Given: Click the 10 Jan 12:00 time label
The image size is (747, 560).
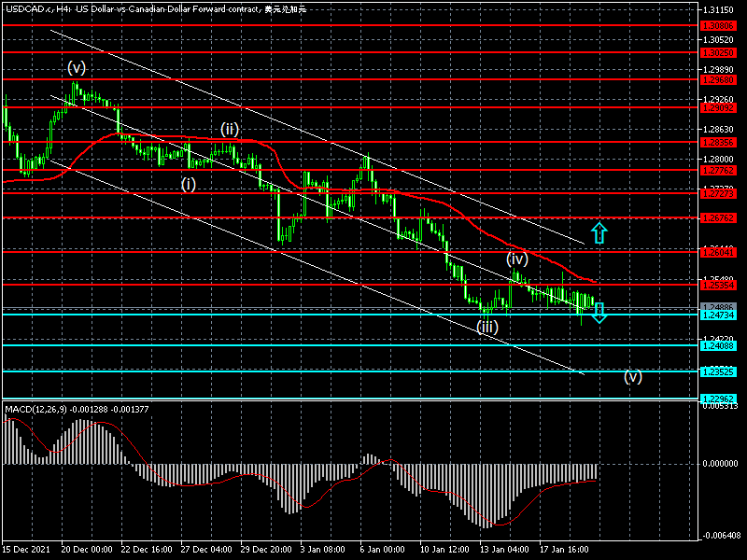Looking at the screenshot, I should [444, 549].
